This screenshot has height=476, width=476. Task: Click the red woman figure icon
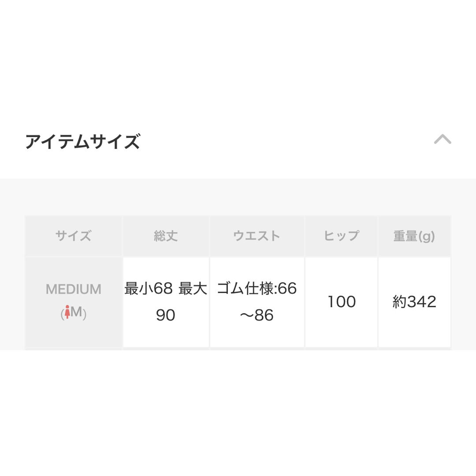tap(67, 312)
